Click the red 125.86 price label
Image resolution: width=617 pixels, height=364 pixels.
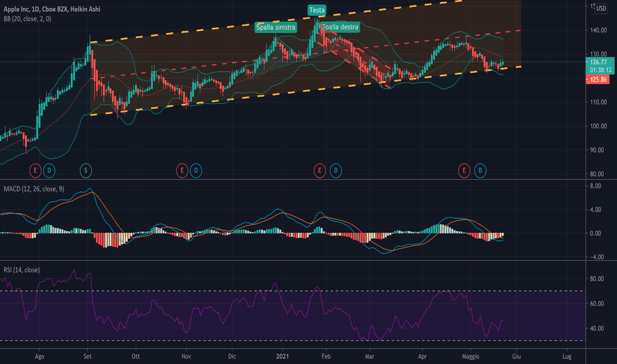(598, 80)
